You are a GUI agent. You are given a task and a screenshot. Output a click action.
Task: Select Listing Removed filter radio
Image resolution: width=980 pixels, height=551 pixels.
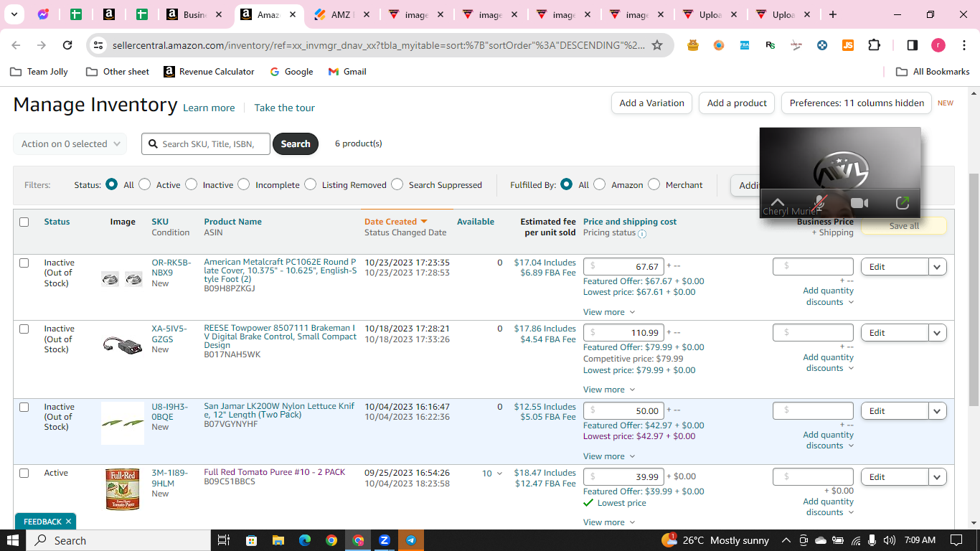coord(311,184)
